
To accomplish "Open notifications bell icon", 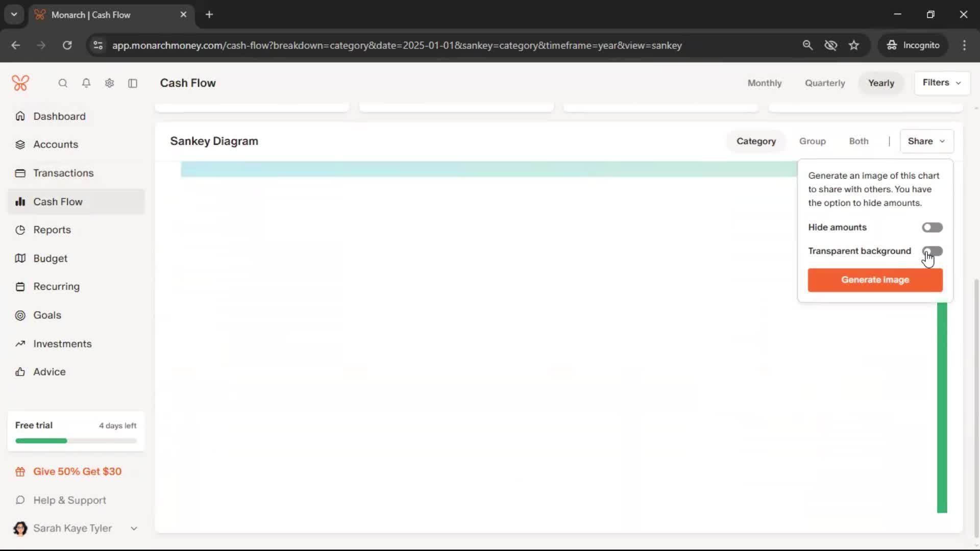I will (86, 83).
